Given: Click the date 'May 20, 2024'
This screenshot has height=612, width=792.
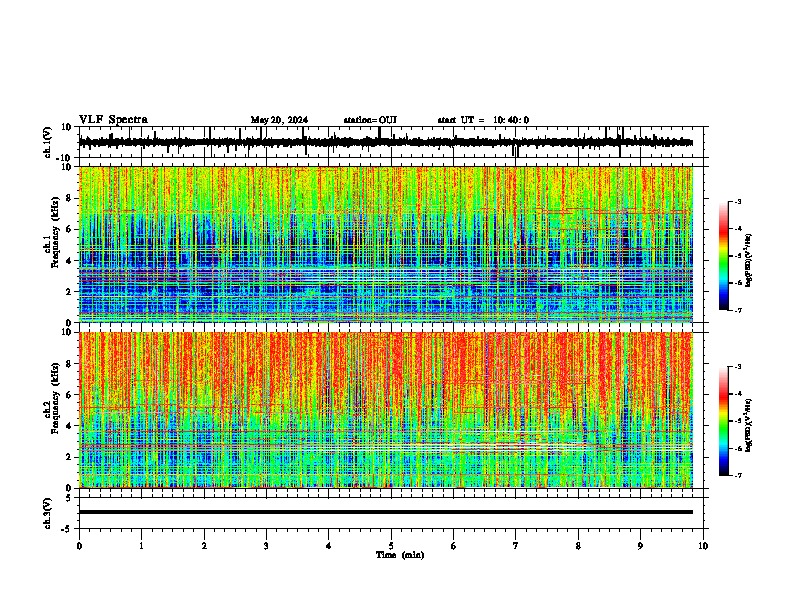Looking at the screenshot, I should coord(279,120).
